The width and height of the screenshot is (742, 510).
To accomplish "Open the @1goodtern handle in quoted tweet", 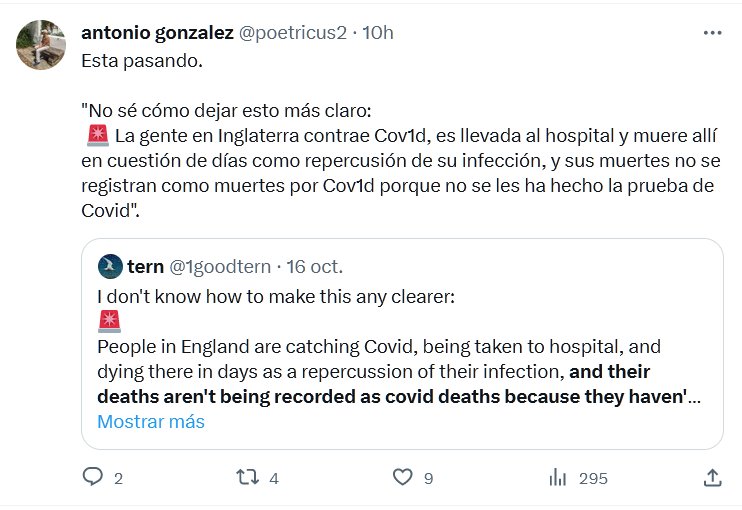I will coord(220,267).
